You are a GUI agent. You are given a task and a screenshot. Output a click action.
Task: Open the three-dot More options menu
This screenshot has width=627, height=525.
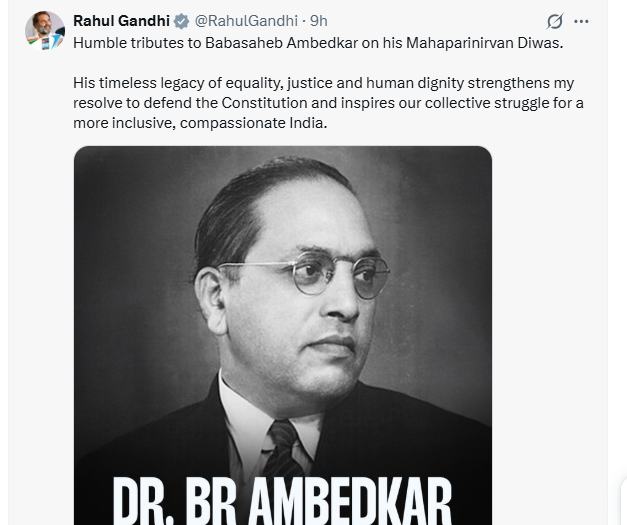[582, 21]
